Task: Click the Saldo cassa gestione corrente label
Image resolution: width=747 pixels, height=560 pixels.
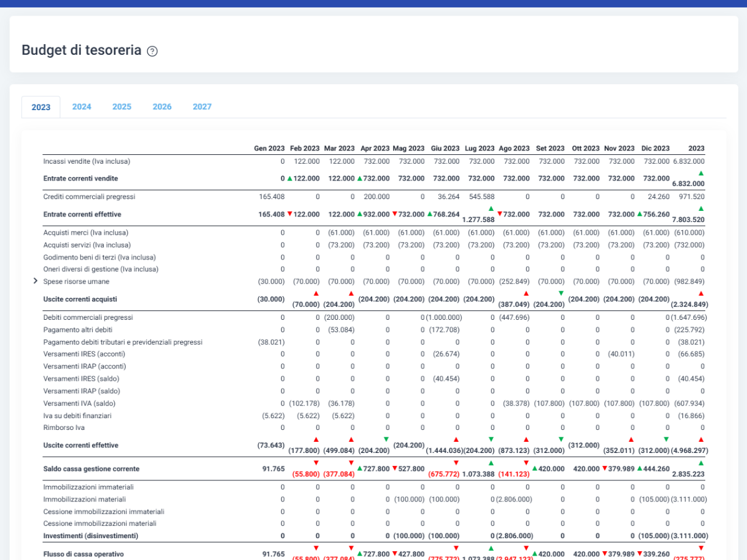Action: click(92, 469)
